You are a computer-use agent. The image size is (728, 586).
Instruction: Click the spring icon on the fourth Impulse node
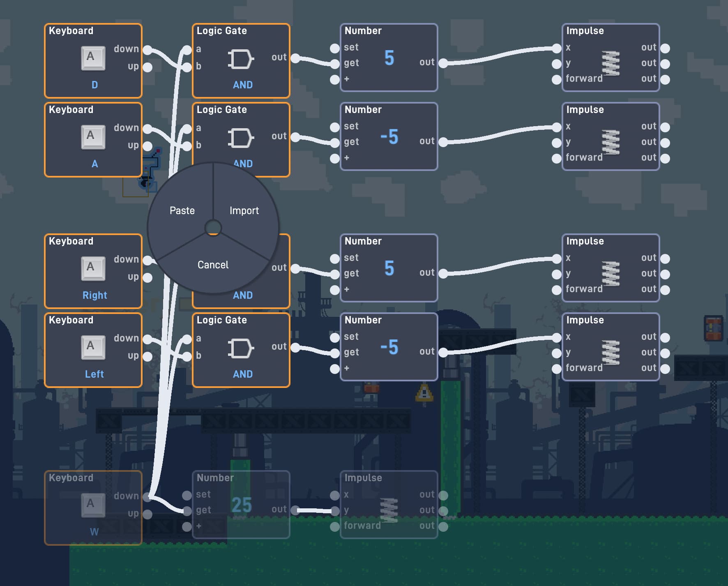pos(611,353)
